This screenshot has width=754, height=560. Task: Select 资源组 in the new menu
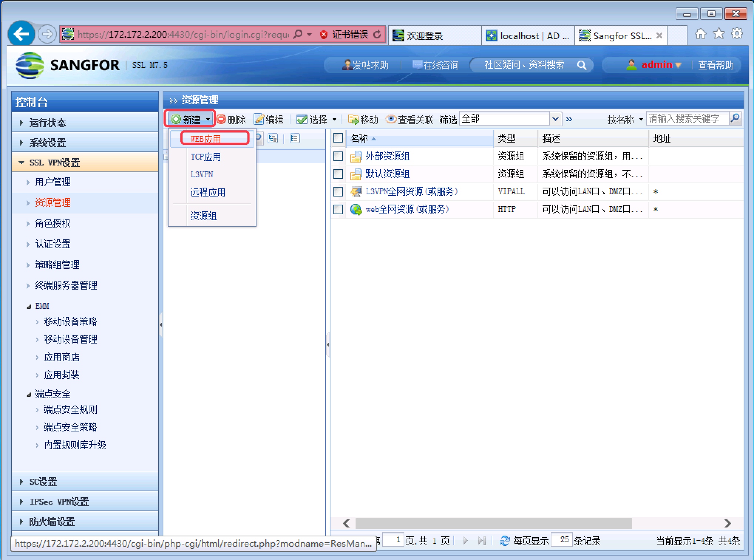pyautogui.click(x=203, y=216)
